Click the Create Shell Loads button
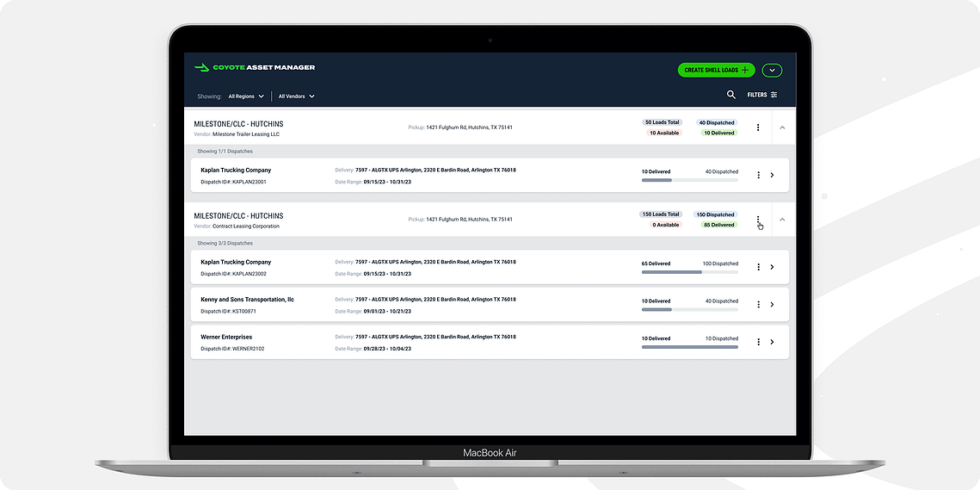 pos(716,70)
